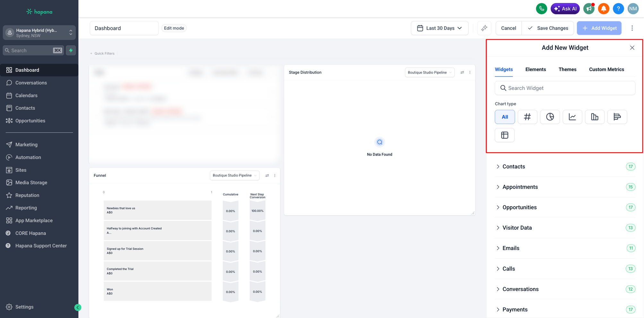Expand the Calls widget category
Screen dimensions: 644x318
[x=565, y=269]
